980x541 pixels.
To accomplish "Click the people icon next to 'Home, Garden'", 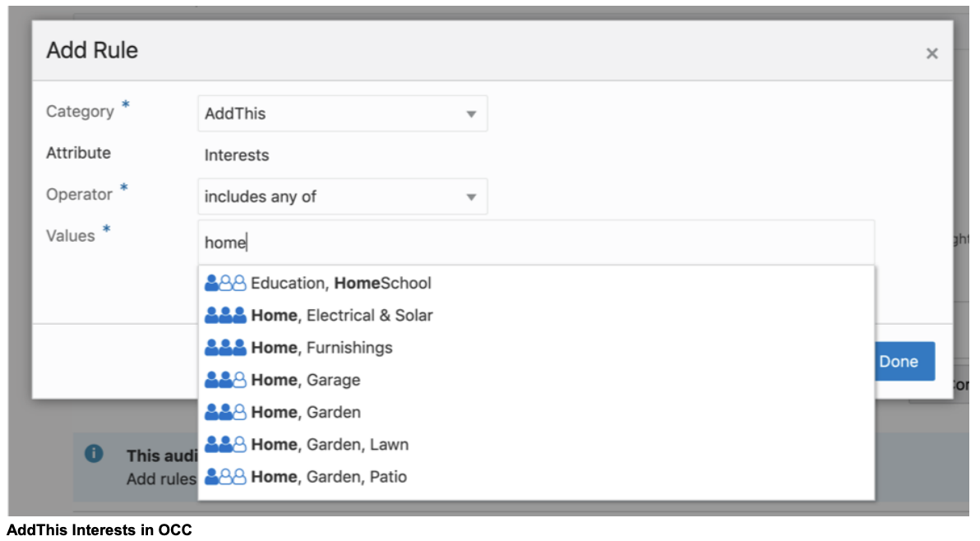I will click(x=225, y=412).
